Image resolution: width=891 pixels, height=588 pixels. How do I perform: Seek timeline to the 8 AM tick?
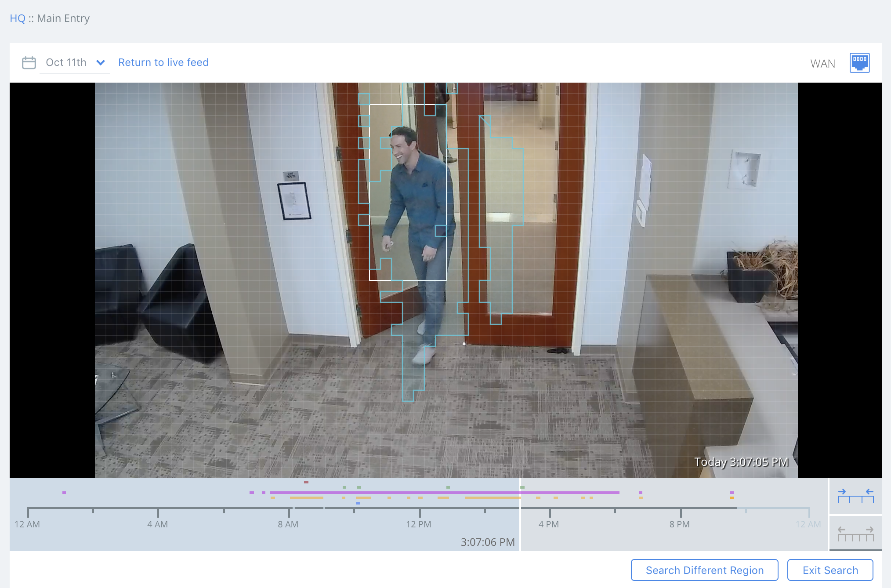(x=289, y=512)
